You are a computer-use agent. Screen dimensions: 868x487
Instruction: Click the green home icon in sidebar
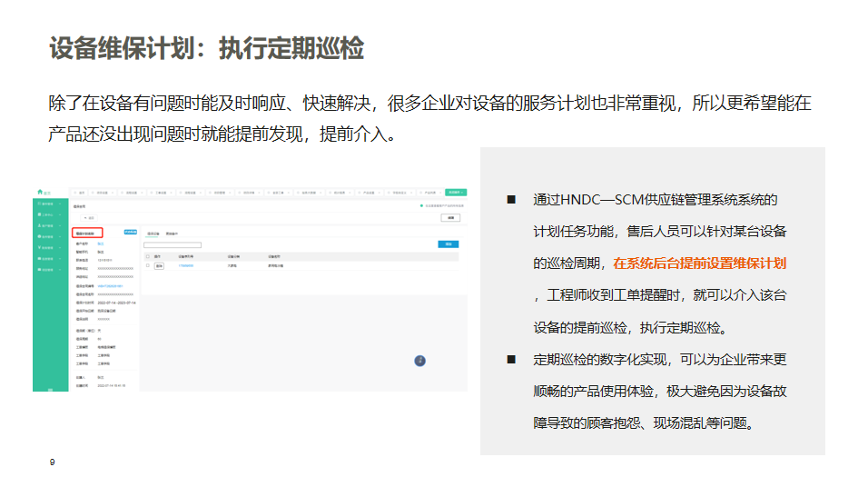point(40,192)
